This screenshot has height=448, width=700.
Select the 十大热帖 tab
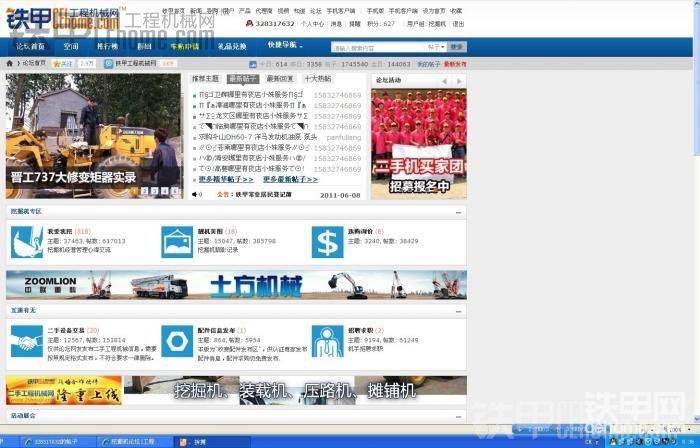click(317, 79)
